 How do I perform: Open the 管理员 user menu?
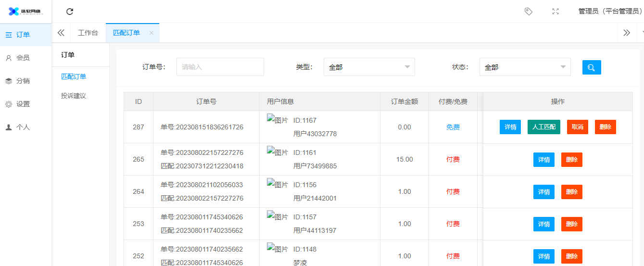tap(609, 12)
